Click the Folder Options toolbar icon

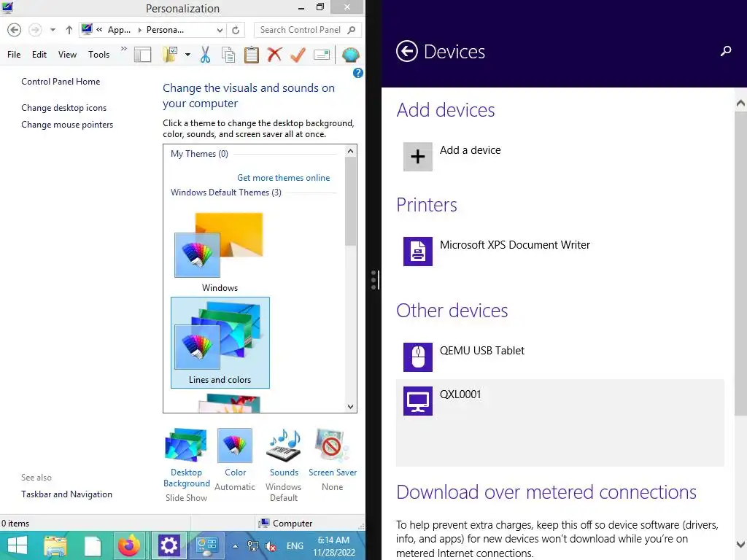point(169,55)
